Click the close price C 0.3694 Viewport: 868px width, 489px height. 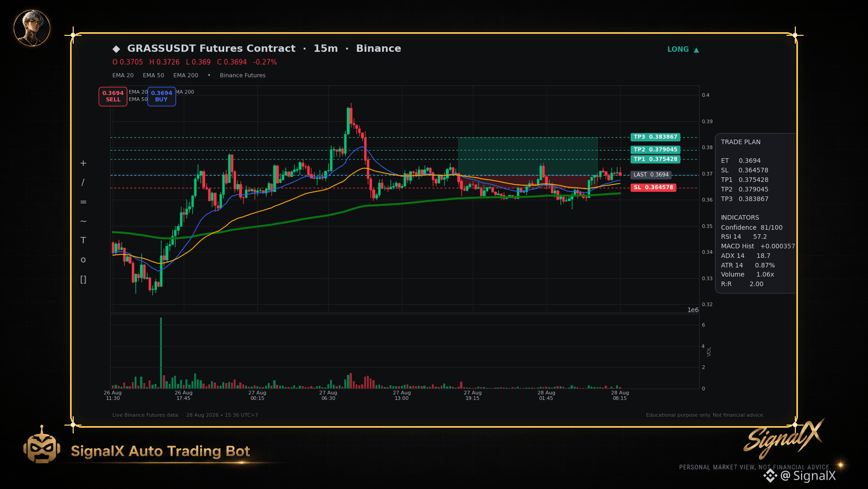[x=232, y=62]
